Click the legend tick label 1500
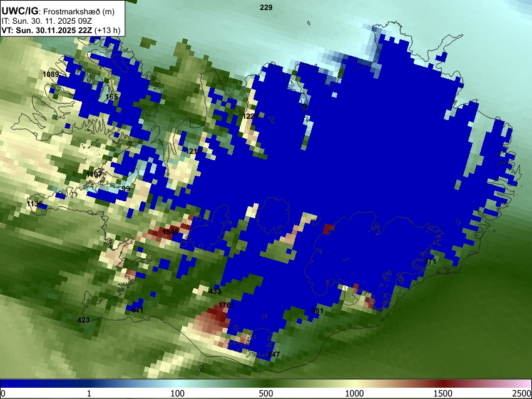 coord(443,393)
